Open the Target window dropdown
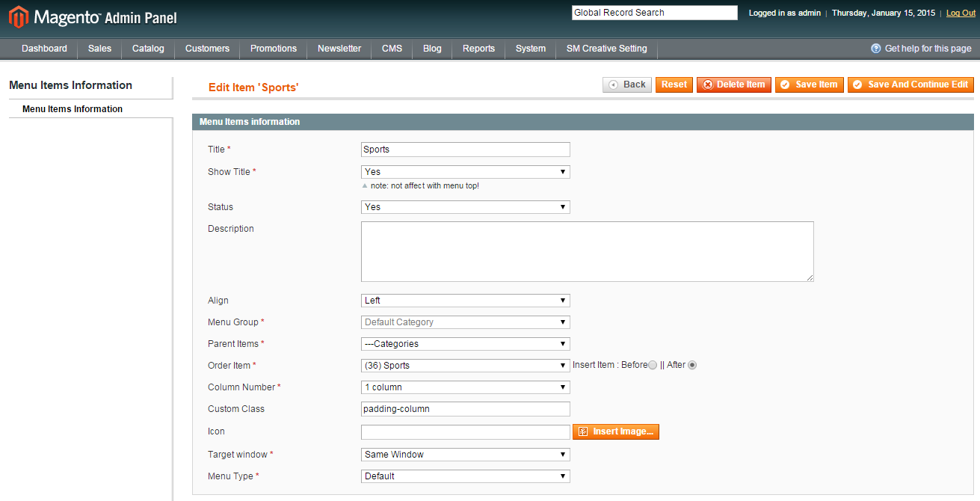Image resolution: width=980 pixels, height=501 pixels. (x=466, y=455)
